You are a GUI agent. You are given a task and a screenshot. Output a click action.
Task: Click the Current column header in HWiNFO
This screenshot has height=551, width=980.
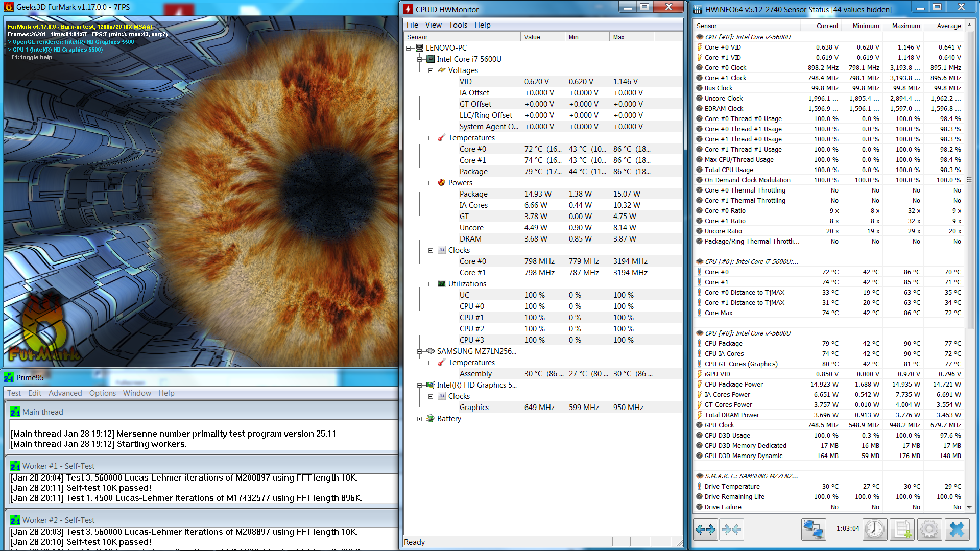tap(821, 26)
